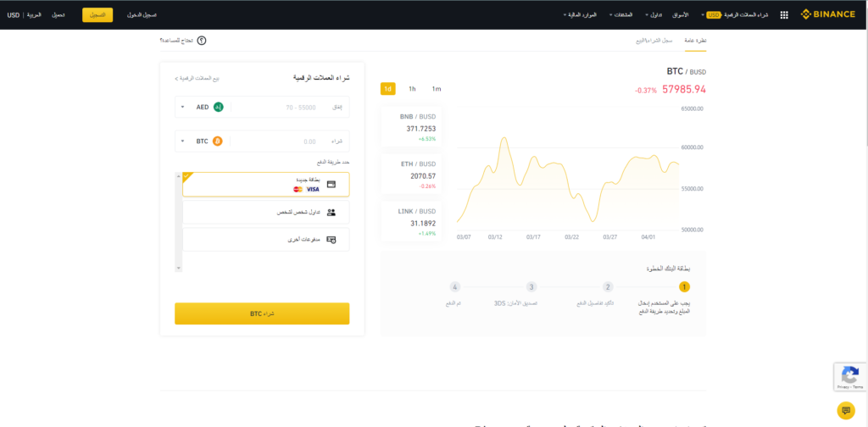Select the other payments option
This screenshot has width=868, height=427.
point(265,240)
